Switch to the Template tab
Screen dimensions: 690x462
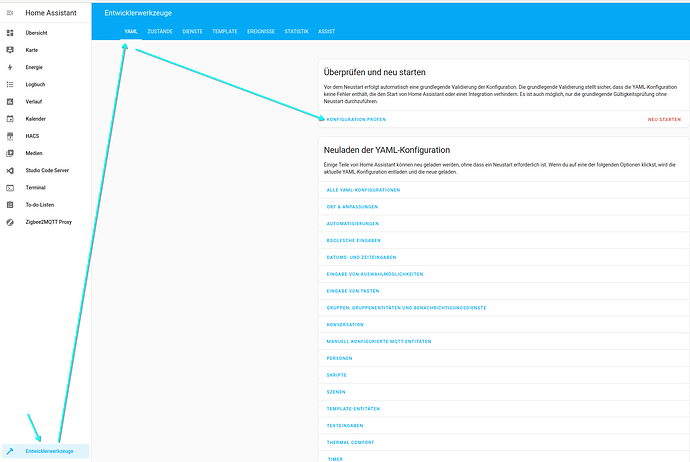coord(225,31)
